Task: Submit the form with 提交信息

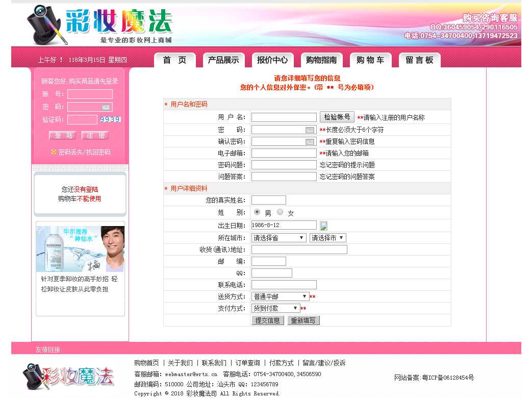Action: 268,320
